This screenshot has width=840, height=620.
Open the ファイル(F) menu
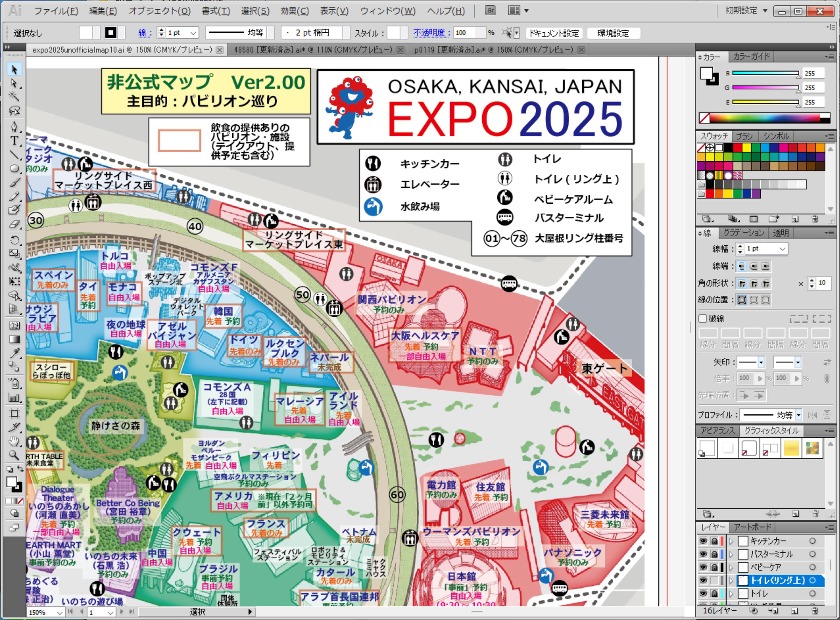(x=56, y=11)
